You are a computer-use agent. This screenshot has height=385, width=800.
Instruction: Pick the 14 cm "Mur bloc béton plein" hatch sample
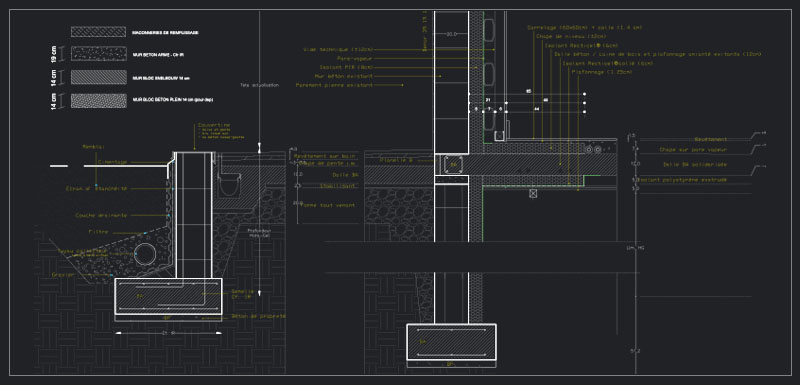(x=98, y=100)
